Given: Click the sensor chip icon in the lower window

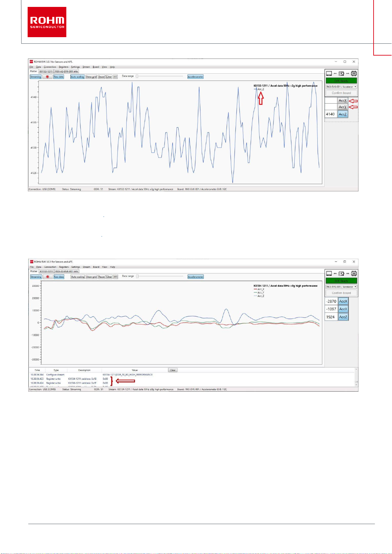Looking at the screenshot, I should click(354, 273).
